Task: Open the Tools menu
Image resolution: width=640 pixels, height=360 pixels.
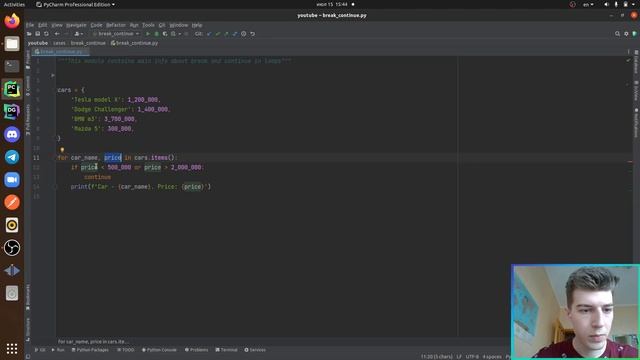Action: [148, 25]
